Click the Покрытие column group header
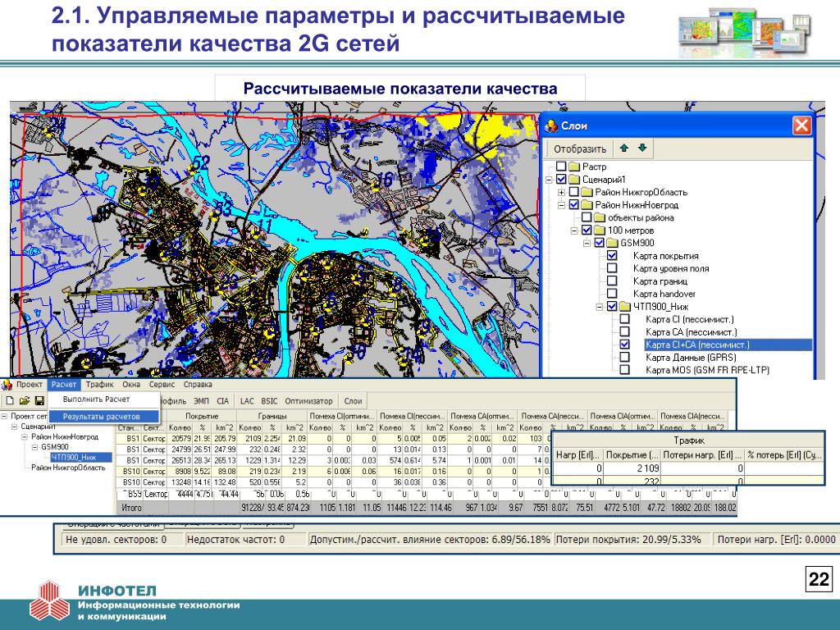 point(202,416)
